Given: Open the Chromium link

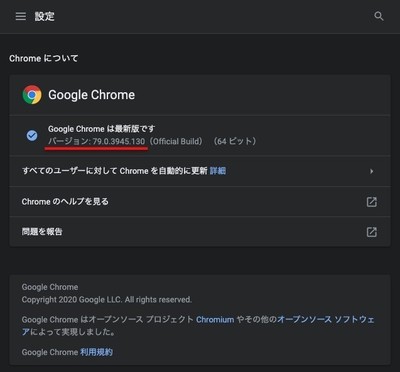Looking at the screenshot, I should coord(215,320).
